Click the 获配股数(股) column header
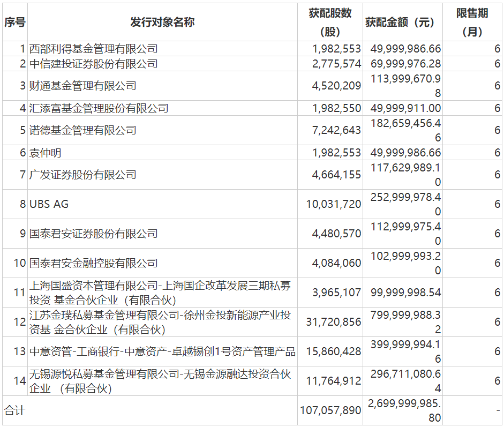This screenshot has width=504, height=427. point(330,22)
